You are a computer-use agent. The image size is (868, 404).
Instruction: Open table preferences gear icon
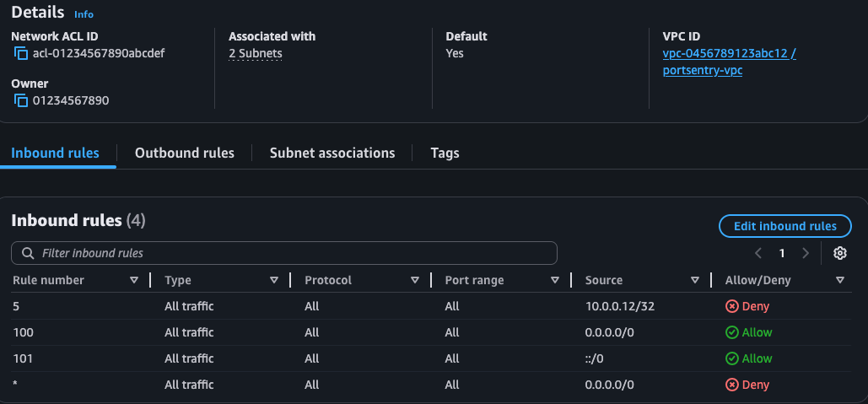coord(839,253)
